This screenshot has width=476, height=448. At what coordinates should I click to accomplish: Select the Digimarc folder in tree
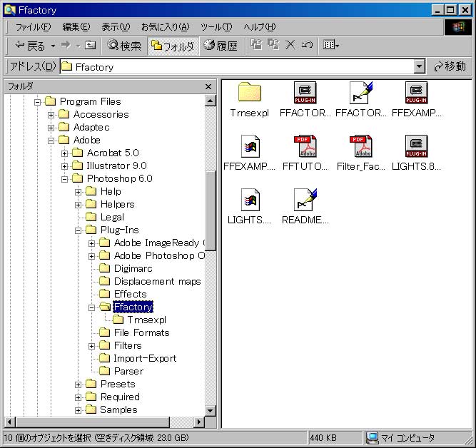tap(126, 268)
